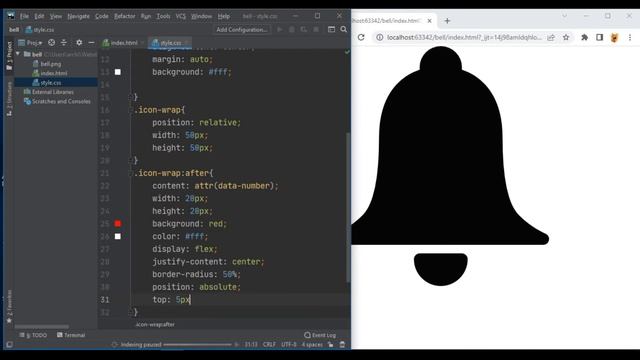
Task: Select External Libraries in project tree
Action: (49, 92)
